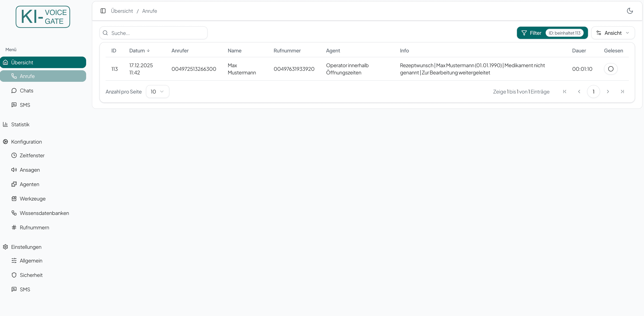Screen dimensions: 644x316
Task: Jump to the last page
Action: (622, 92)
